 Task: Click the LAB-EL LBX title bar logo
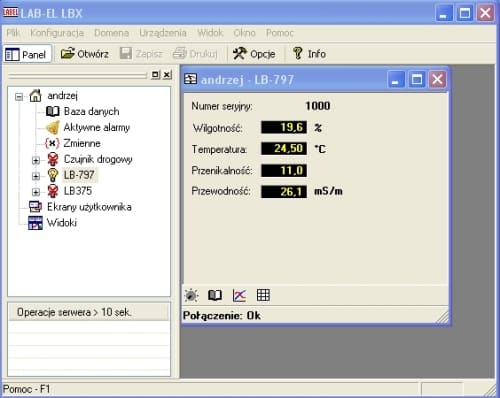10,13
